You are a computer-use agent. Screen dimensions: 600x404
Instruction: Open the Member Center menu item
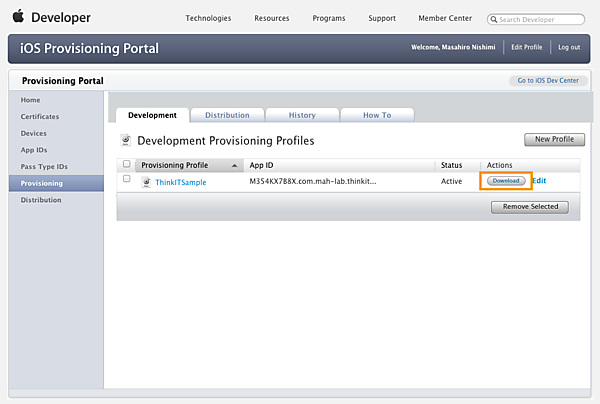tap(447, 18)
